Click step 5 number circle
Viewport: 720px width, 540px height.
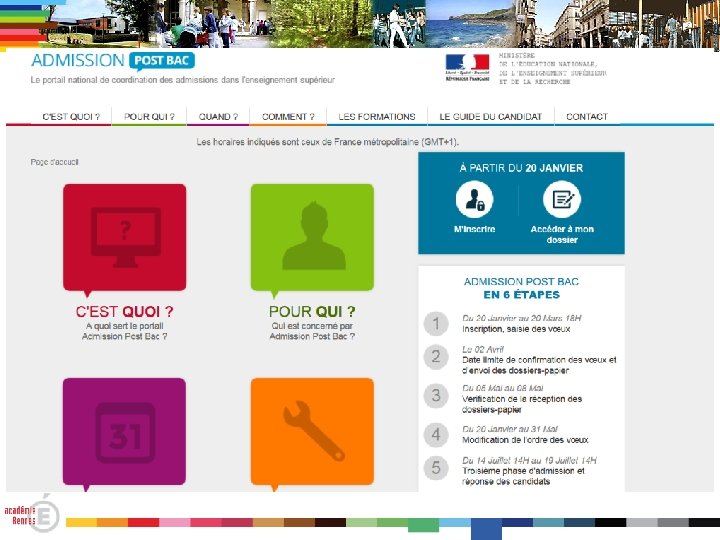(x=436, y=468)
